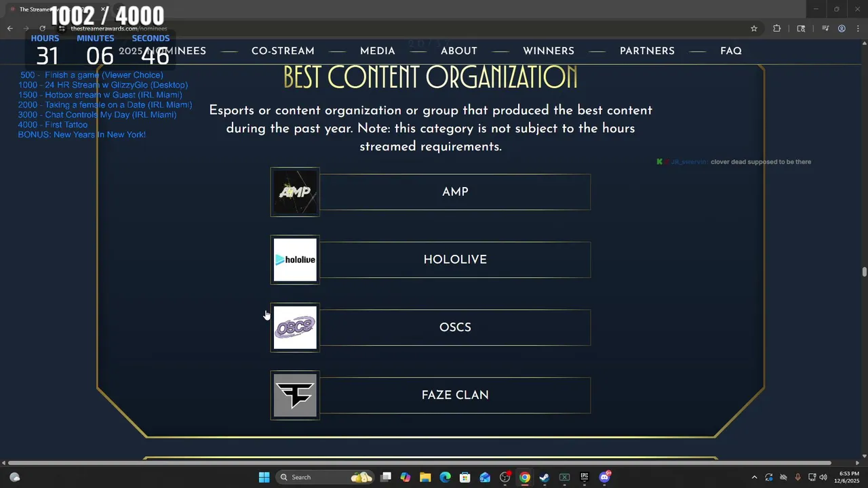This screenshot has height=488, width=868.
Task: Open the CO-STREAM nav menu item
Action: pos(283,51)
